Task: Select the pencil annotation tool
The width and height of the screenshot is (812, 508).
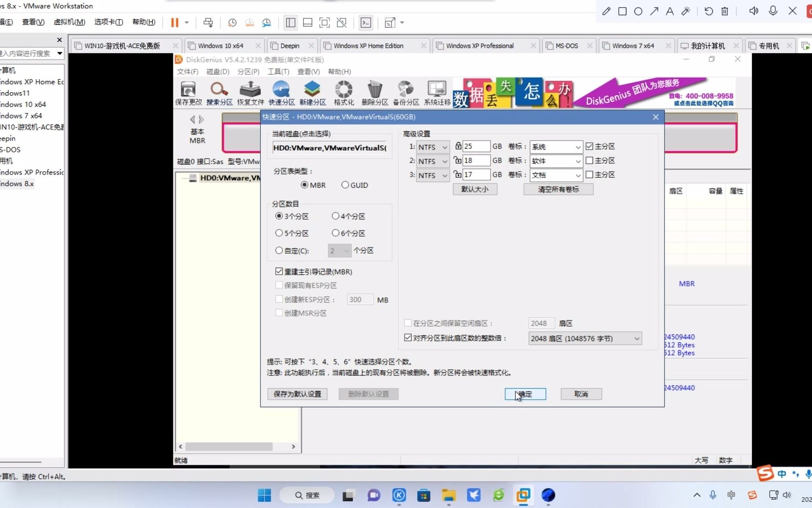Action: (606, 11)
